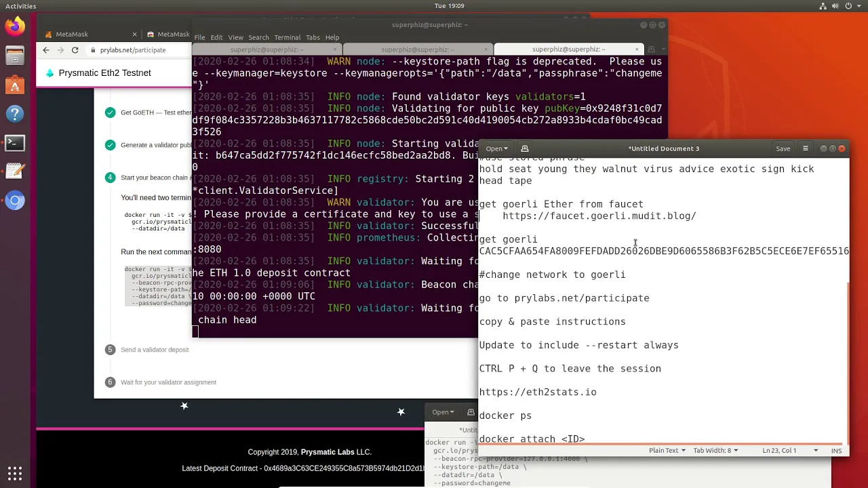Open the Files manager in the dock
The height and width of the screenshot is (488, 868).
pyautogui.click(x=15, y=56)
